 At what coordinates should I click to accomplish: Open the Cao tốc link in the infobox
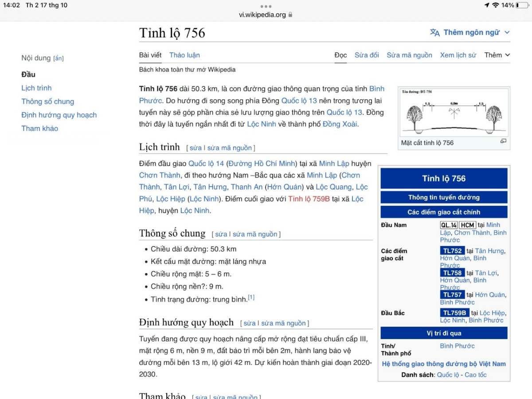point(476,375)
